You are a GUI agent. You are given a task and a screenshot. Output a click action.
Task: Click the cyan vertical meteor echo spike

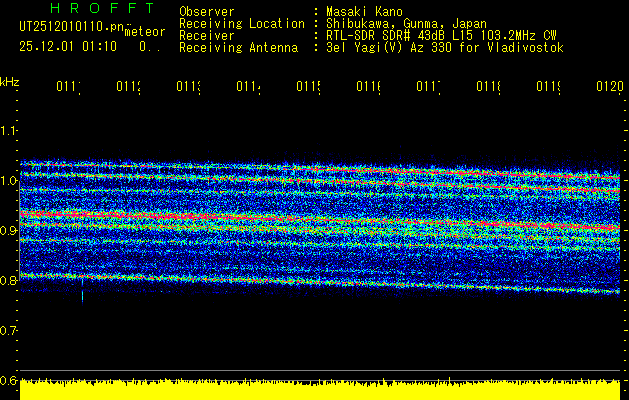pyautogui.click(x=83, y=292)
